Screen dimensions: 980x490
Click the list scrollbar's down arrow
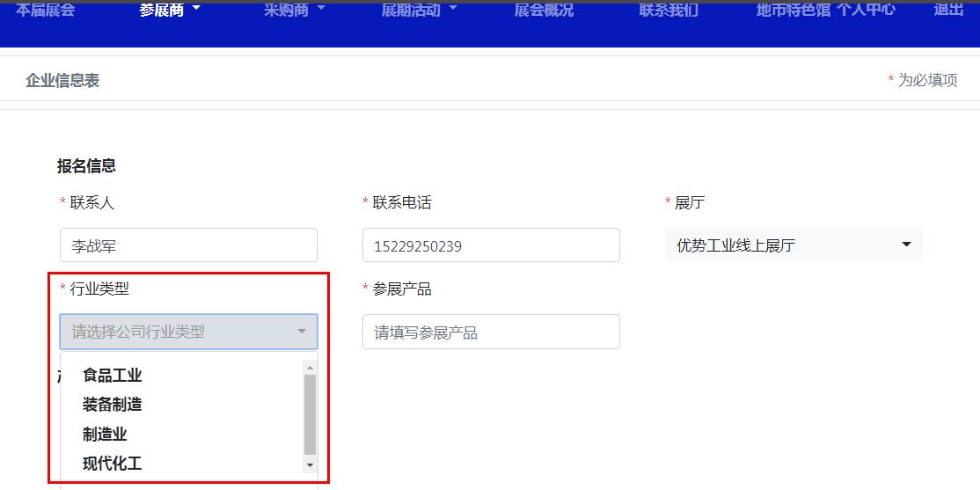pos(310,465)
